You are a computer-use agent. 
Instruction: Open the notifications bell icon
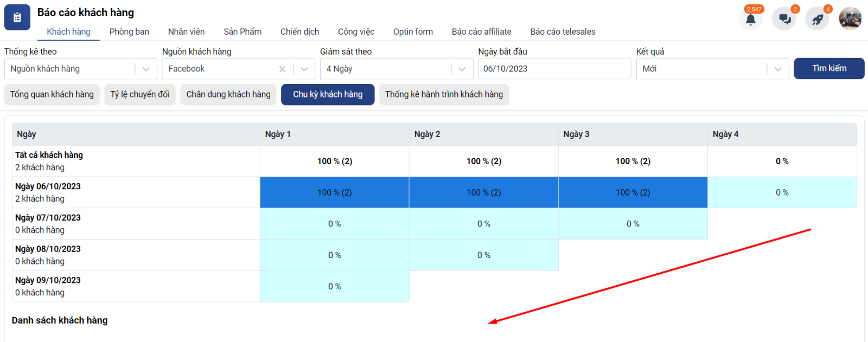click(x=750, y=20)
